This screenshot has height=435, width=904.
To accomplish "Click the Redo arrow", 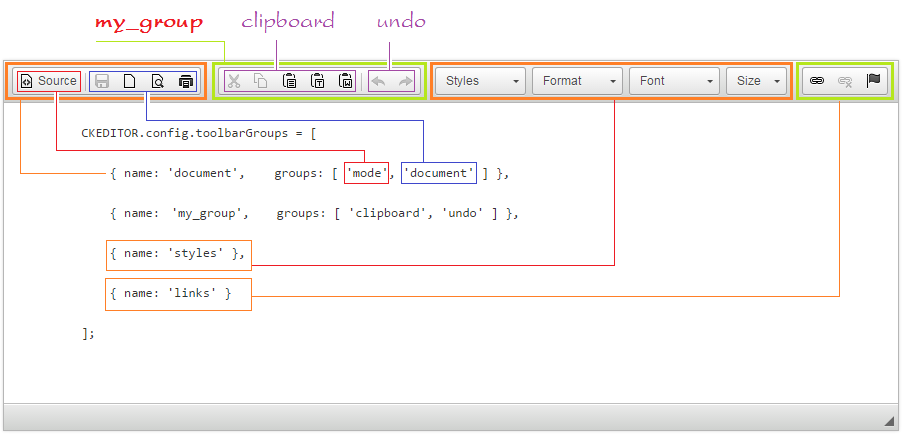I will tap(405, 81).
